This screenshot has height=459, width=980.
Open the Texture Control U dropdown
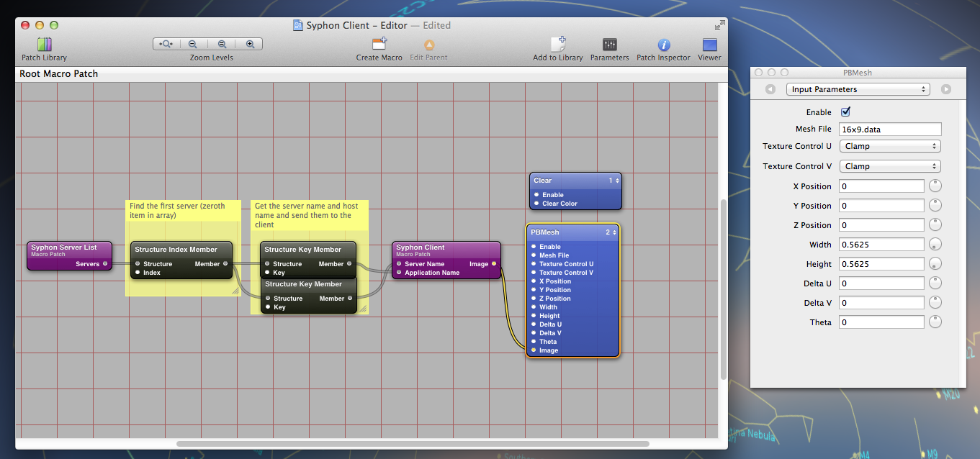890,146
